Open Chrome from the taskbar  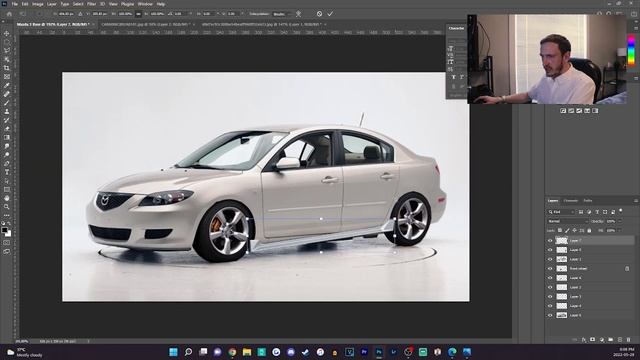tap(232, 352)
